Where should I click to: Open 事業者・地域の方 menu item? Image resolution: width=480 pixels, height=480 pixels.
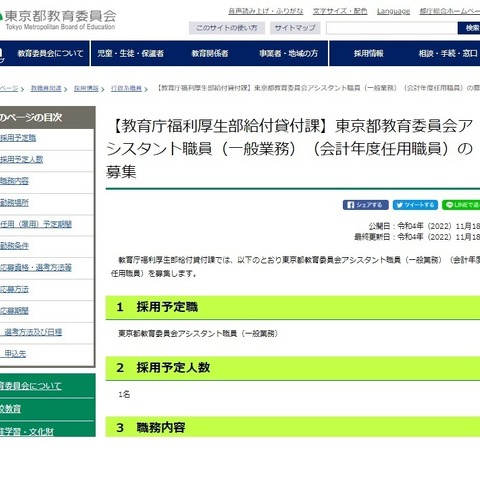288,53
